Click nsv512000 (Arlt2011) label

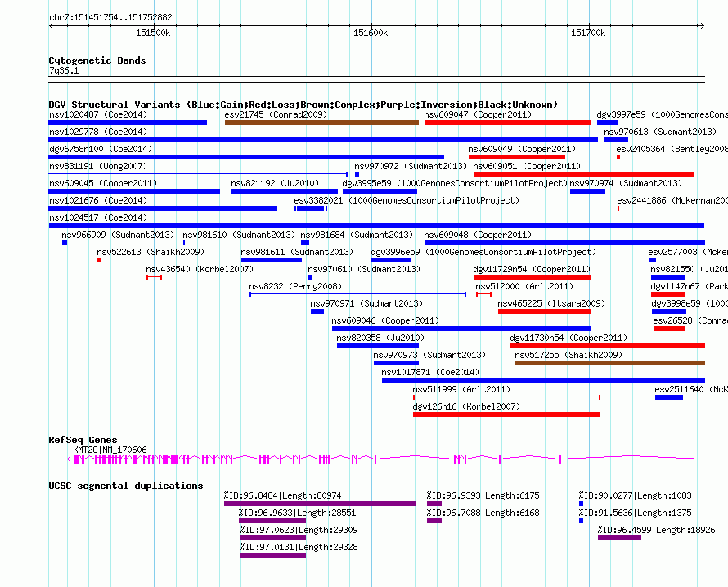(x=524, y=286)
